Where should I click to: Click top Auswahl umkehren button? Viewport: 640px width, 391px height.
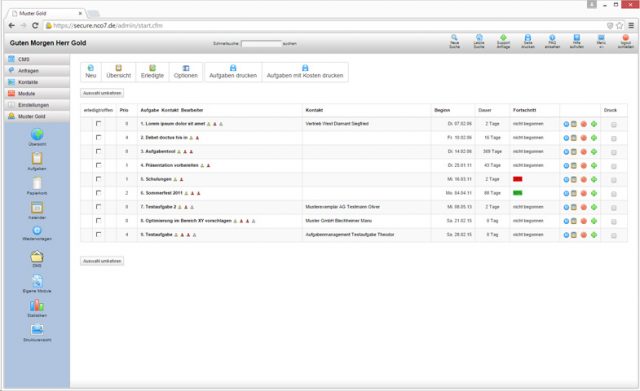click(x=102, y=93)
